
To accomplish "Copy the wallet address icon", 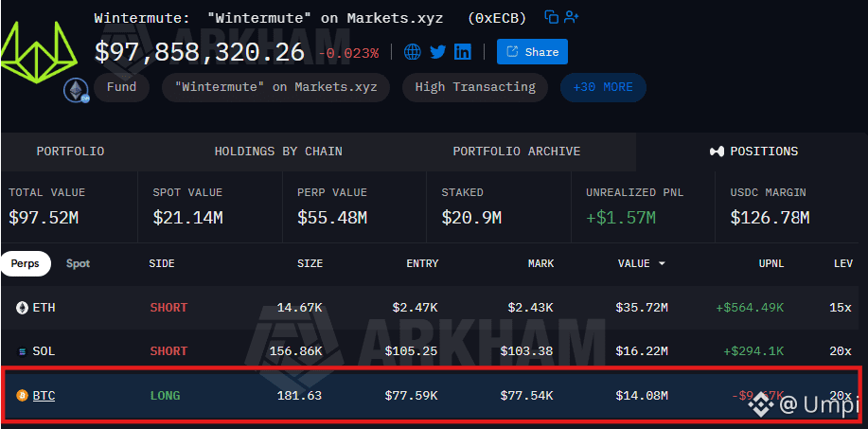I will (x=551, y=17).
